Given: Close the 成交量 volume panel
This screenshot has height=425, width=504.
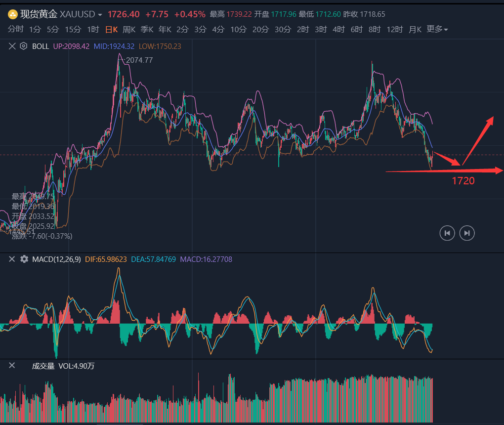Looking at the screenshot, I should [x=12, y=366].
